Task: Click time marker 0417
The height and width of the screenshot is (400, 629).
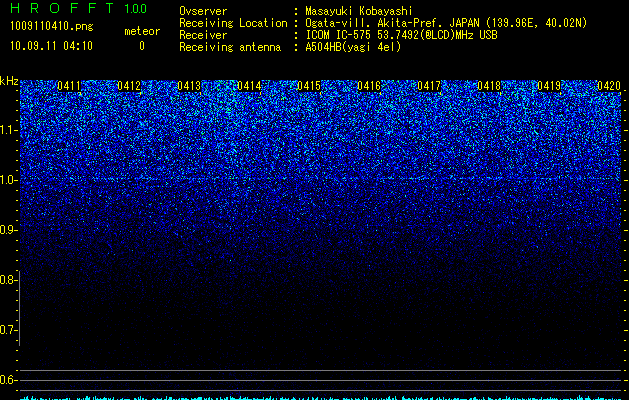Action: click(x=429, y=86)
